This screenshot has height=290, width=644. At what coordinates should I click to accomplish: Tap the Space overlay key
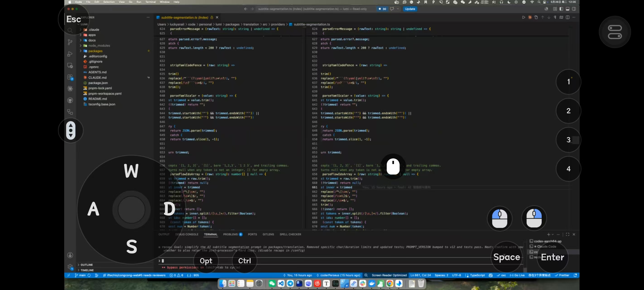[507, 257]
